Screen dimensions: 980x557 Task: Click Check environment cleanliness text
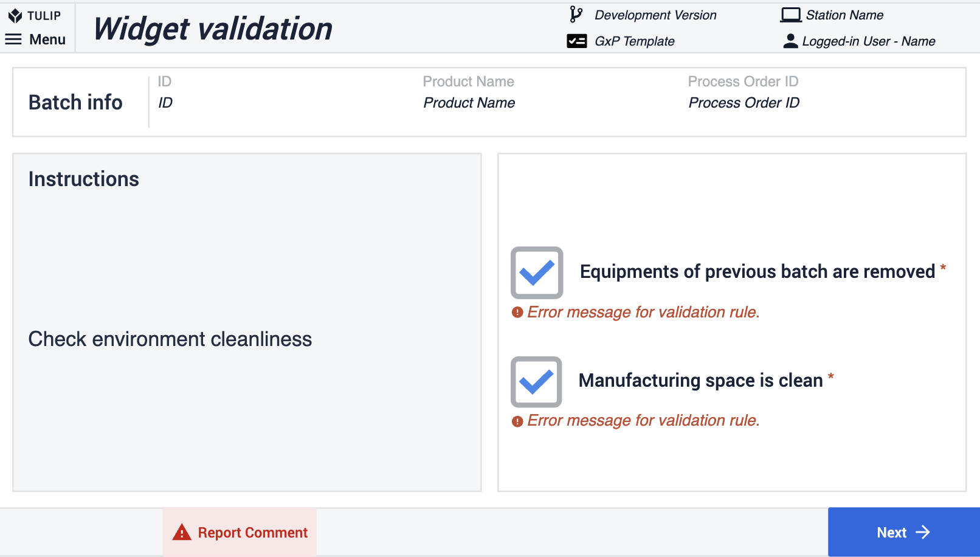(x=170, y=339)
